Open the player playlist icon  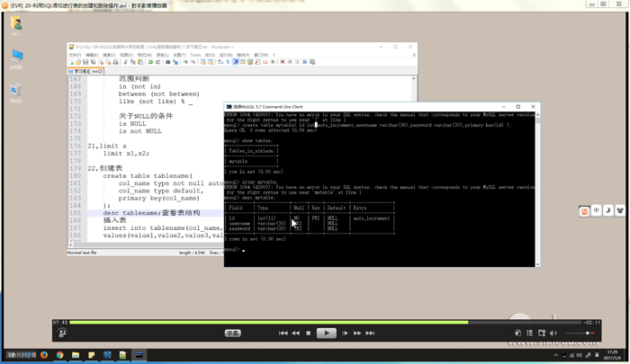tap(529, 333)
